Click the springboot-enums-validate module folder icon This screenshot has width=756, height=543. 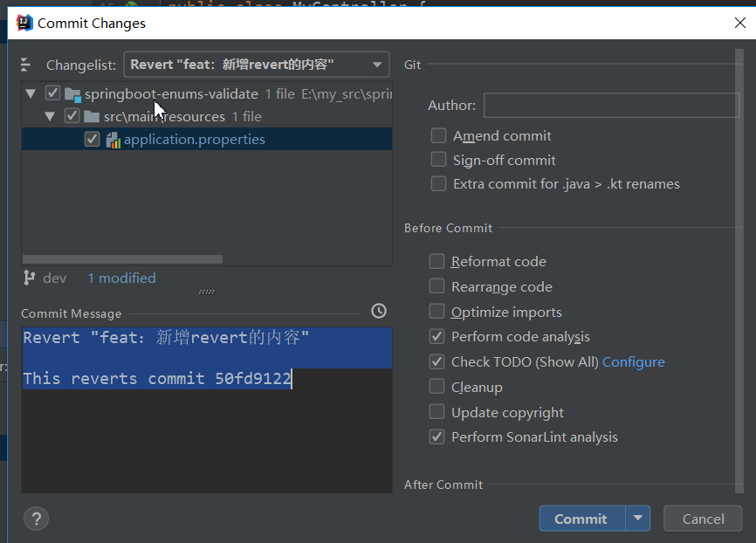pos(72,94)
